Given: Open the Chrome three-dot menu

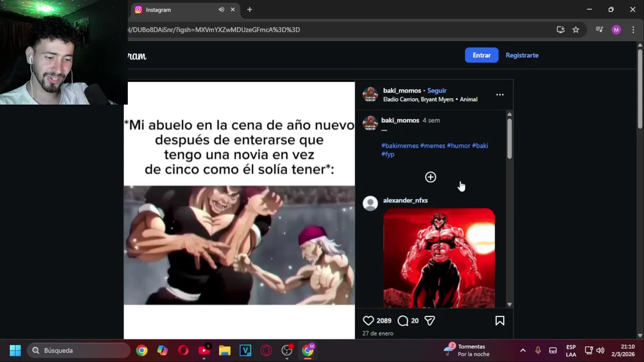Looking at the screenshot, I should (633, 30).
